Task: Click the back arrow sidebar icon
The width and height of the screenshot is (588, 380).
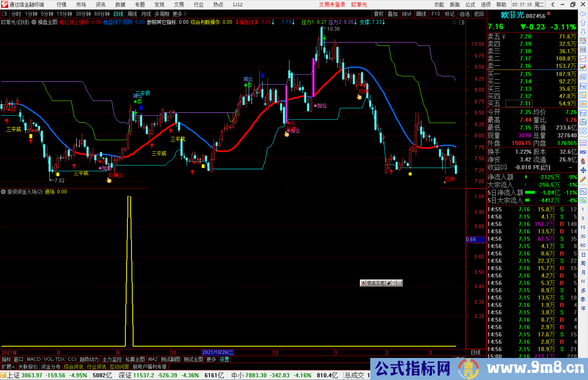Action: [x=583, y=14]
